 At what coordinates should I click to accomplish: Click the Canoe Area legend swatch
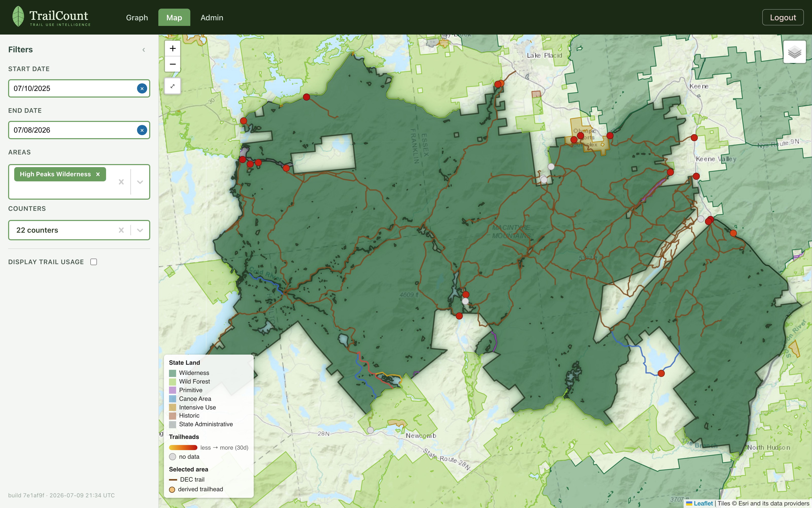173,399
